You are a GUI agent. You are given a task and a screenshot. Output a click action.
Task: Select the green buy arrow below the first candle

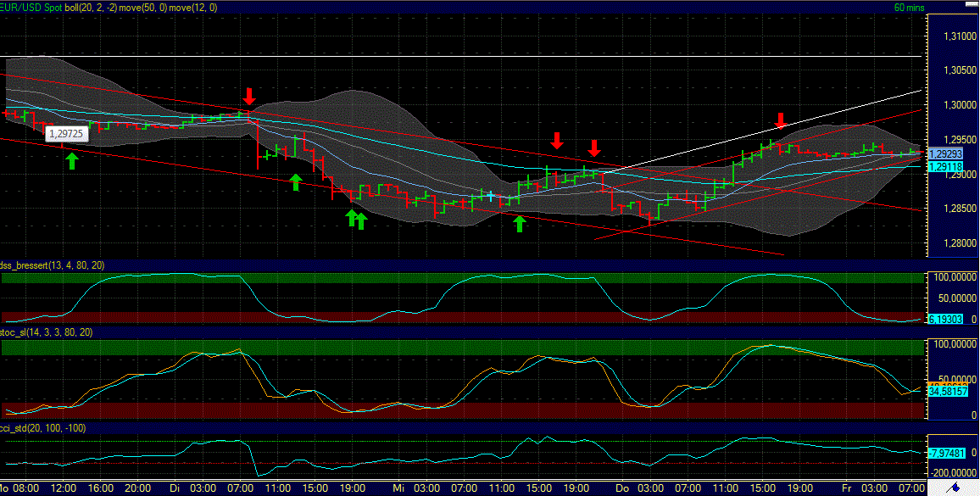(x=71, y=161)
